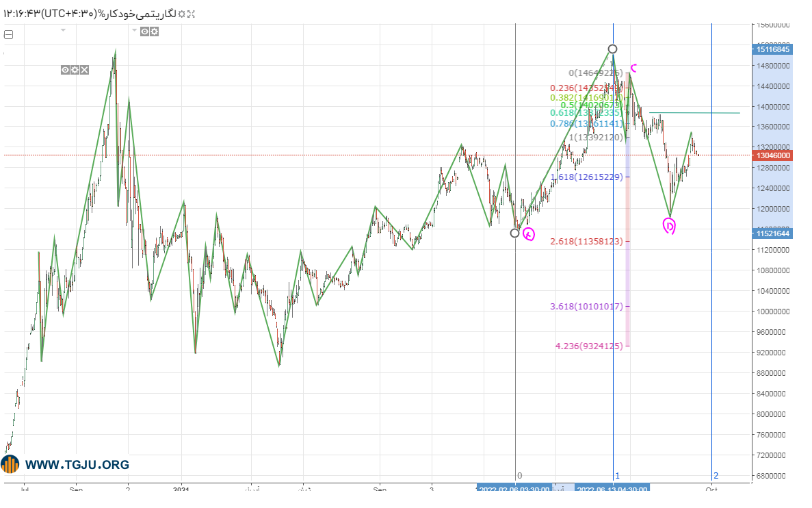The width and height of the screenshot is (812, 508).
Task: Select the 2.618(11358123) Fibonacci level label
Action: (587, 242)
